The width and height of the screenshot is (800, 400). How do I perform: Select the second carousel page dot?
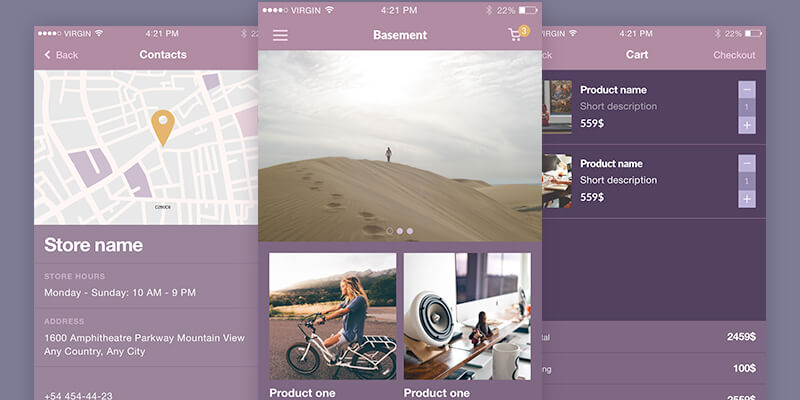(x=400, y=231)
